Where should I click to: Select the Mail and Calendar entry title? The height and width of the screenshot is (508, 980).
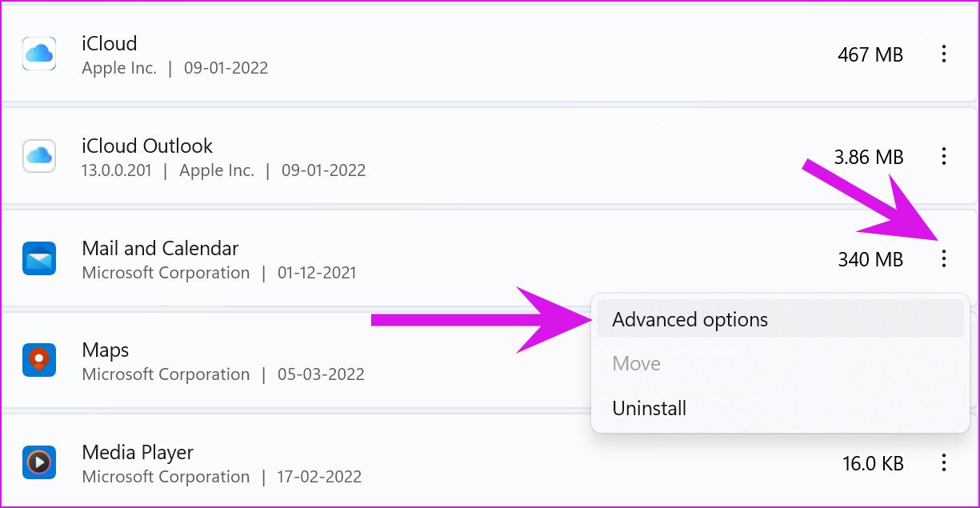click(x=160, y=248)
